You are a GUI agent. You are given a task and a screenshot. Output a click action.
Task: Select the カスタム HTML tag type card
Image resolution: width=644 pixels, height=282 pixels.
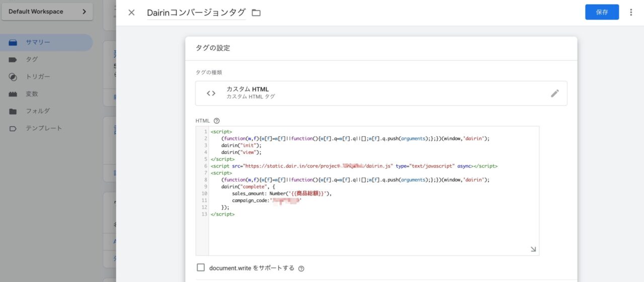381,93
